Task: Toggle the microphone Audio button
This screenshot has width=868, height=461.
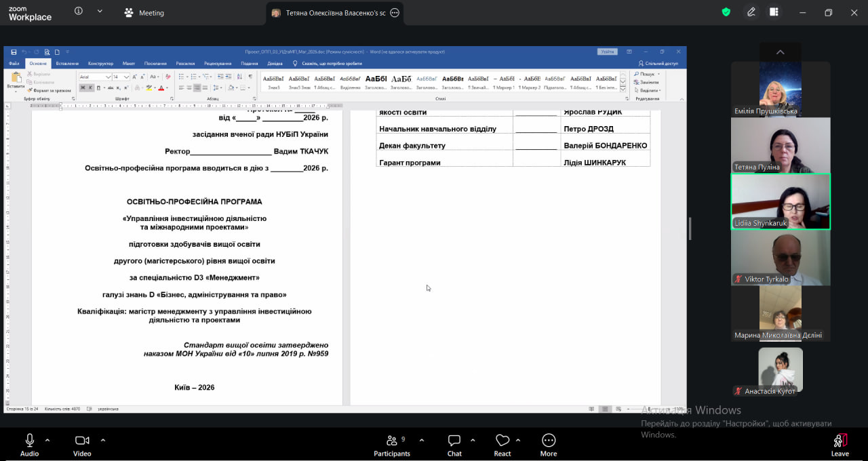Action: tap(30, 444)
